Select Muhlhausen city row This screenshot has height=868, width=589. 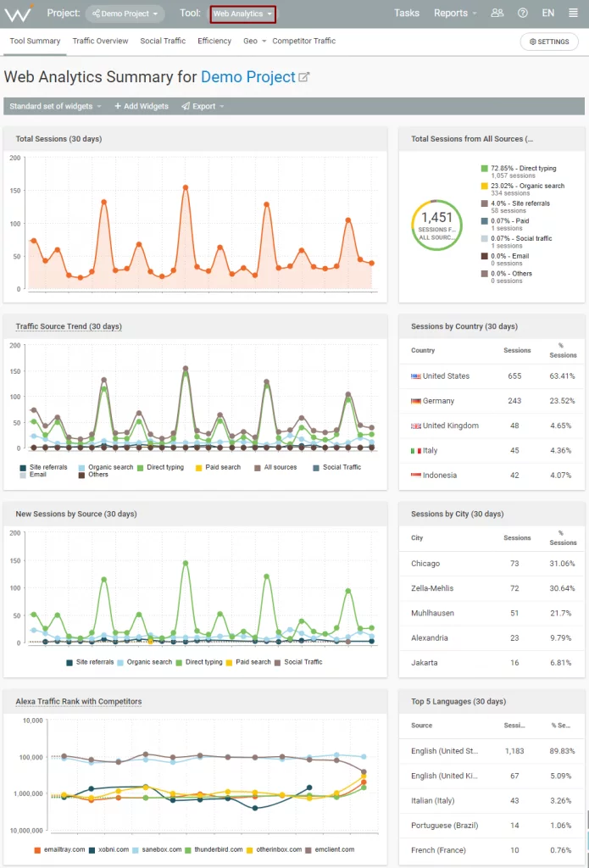492,613
